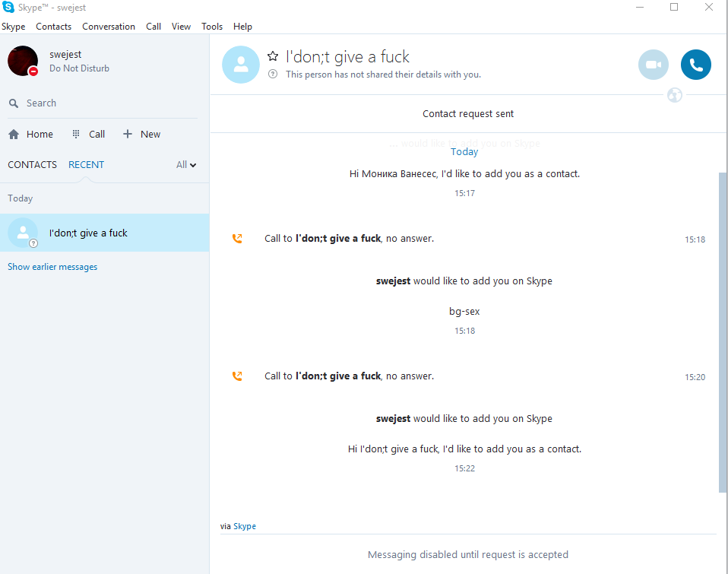Click the outgoing call icon at 15:20

pyautogui.click(x=237, y=376)
